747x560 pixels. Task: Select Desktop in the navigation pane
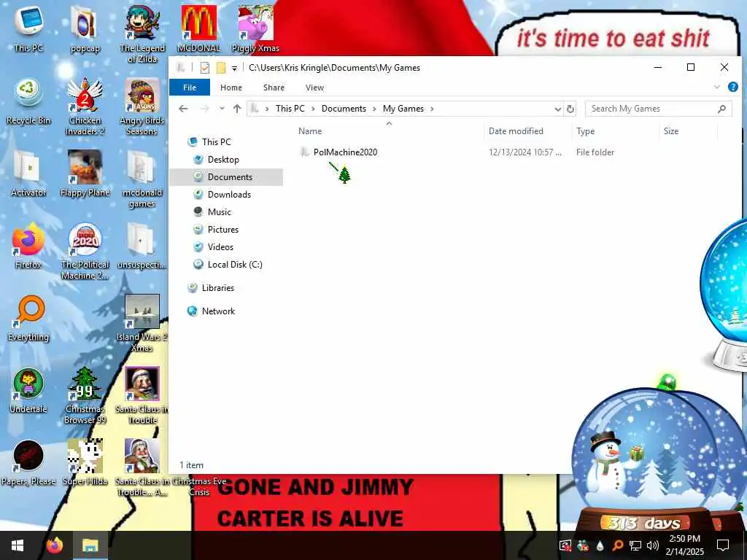(223, 160)
